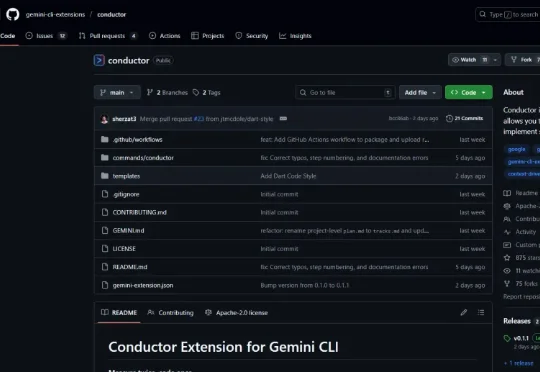
Task: Select the Apache-2.0 license tab
Action: point(237,312)
